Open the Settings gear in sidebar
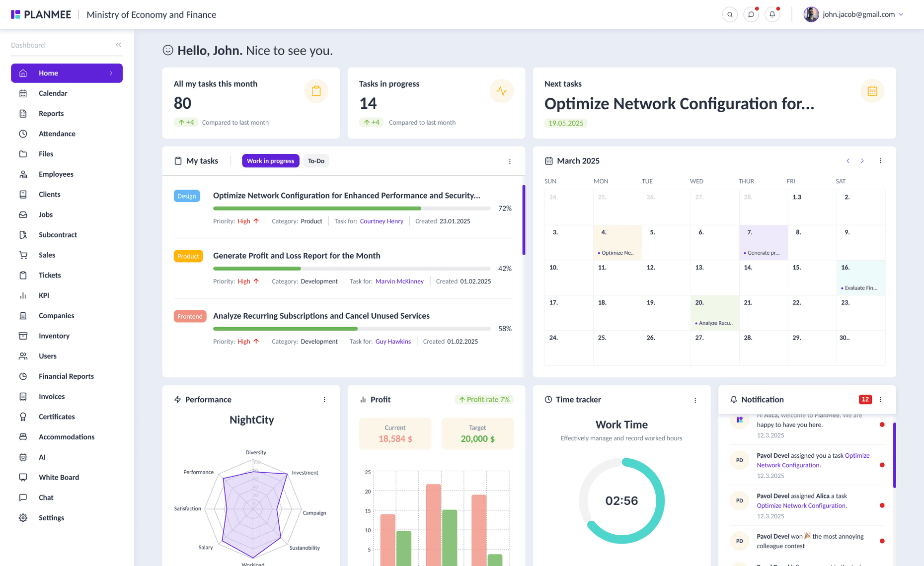Screen dimensions: 924x566 coord(23,518)
